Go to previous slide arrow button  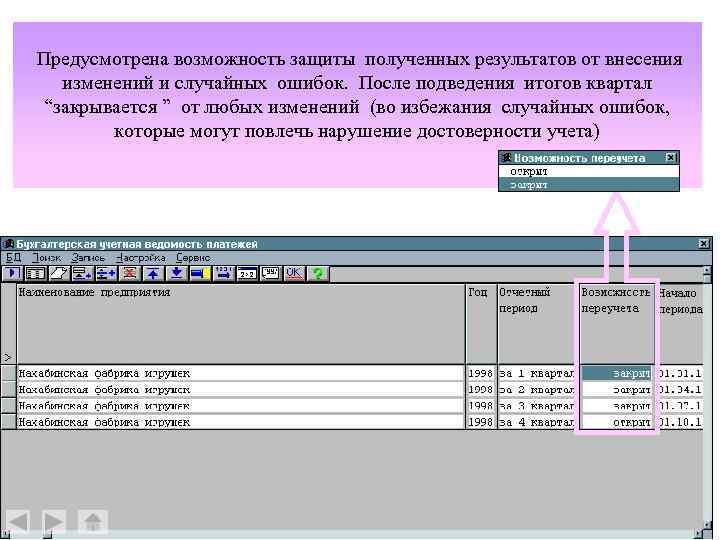(x=18, y=522)
